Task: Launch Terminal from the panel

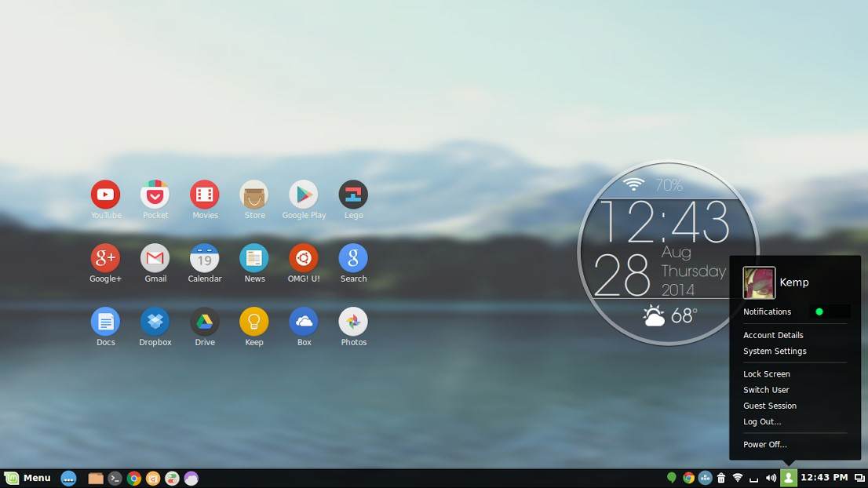Action: [115, 478]
